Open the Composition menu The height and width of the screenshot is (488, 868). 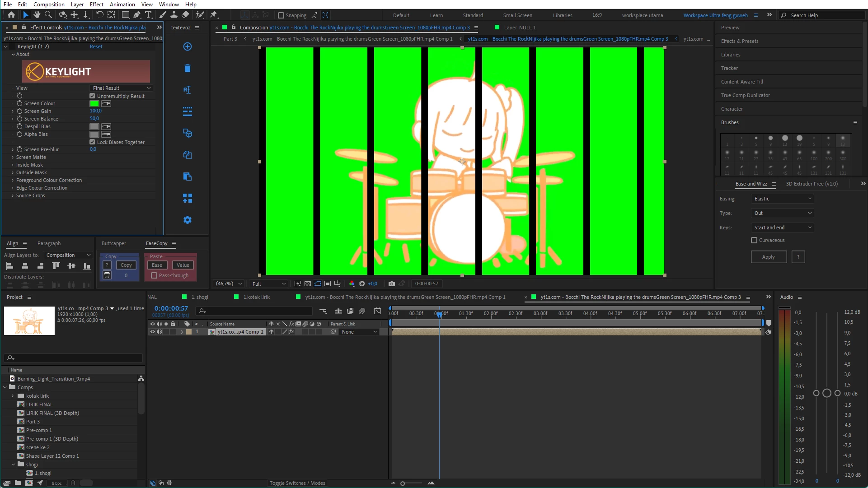point(49,5)
